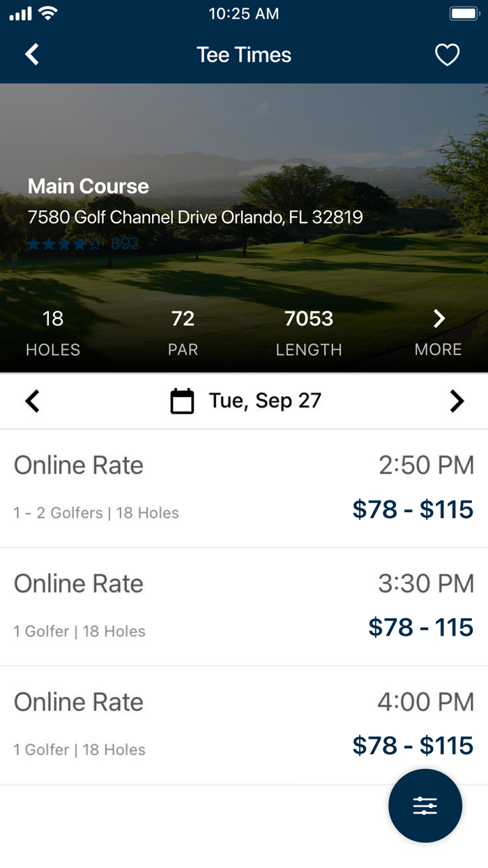Tap the Wi-Fi icon in the status bar
Image resolution: width=488 pixels, height=868 pixels.
coord(47,13)
